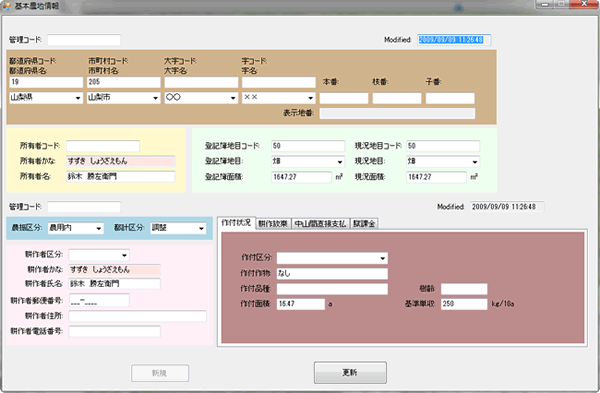Open the 登記簿地目 dropdown
The image size is (600, 393).
pyautogui.click(x=340, y=162)
